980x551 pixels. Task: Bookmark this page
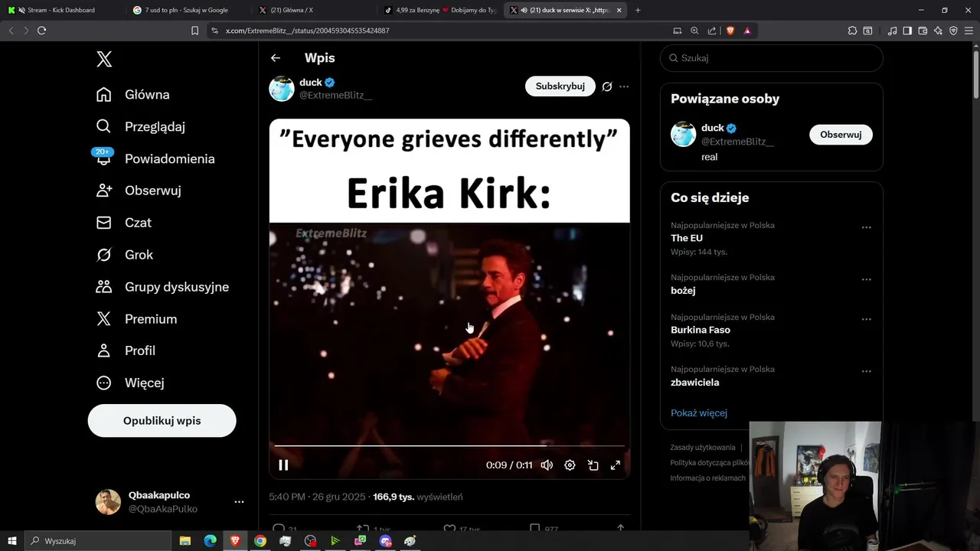[x=194, y=31]
